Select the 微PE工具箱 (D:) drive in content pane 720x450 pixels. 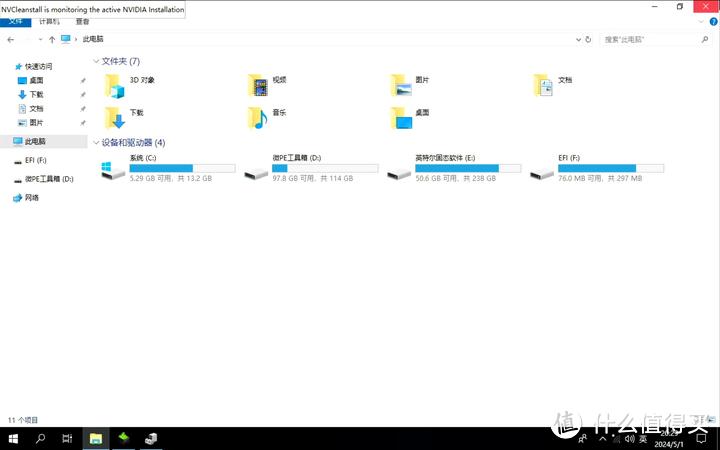coord(257,171)
